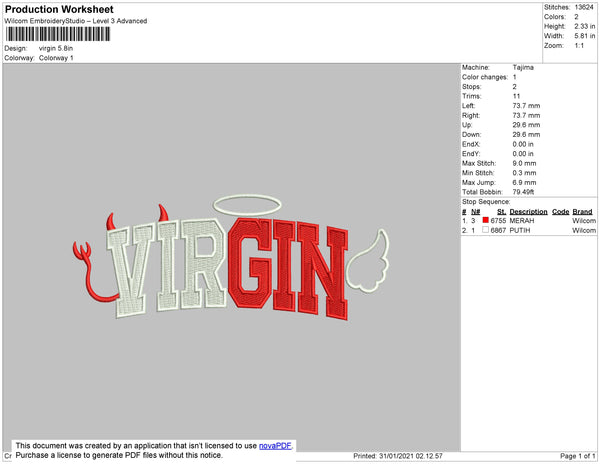This screenshot has width=600, height=464.
Task: Click the 'EndY:' label
Action: point(471,154)
